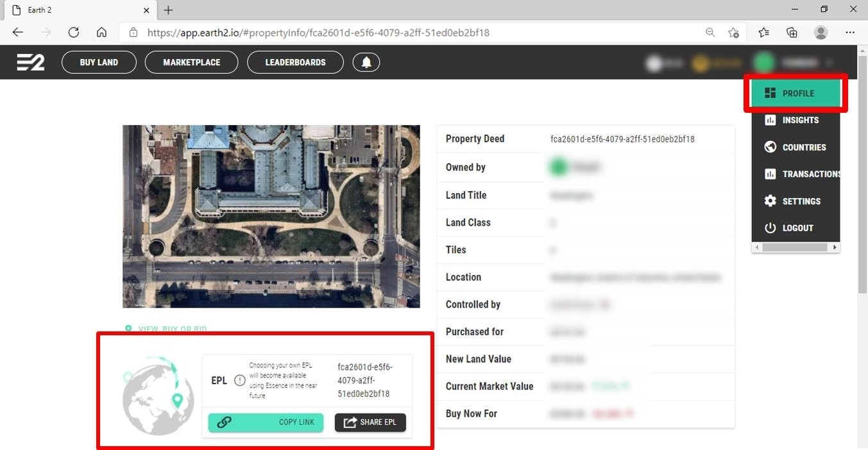Go back in browser history
This screenshot has height=450, width=868.
click(17, 32)
